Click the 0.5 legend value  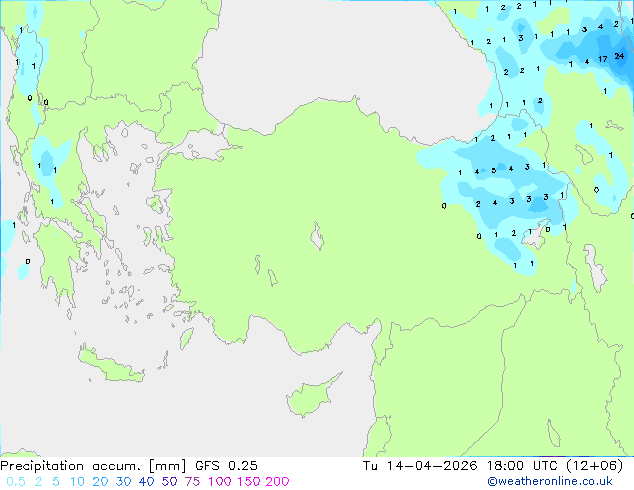tap(16, 482)
